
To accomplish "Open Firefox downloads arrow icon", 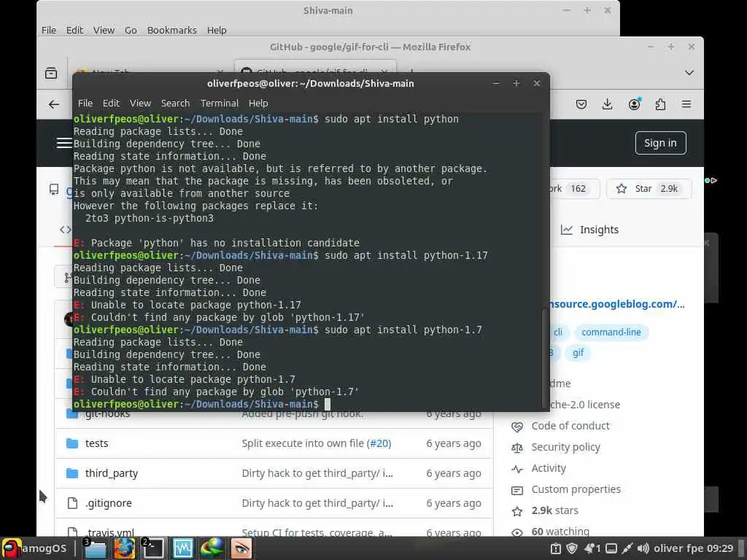I will point(608,104).
